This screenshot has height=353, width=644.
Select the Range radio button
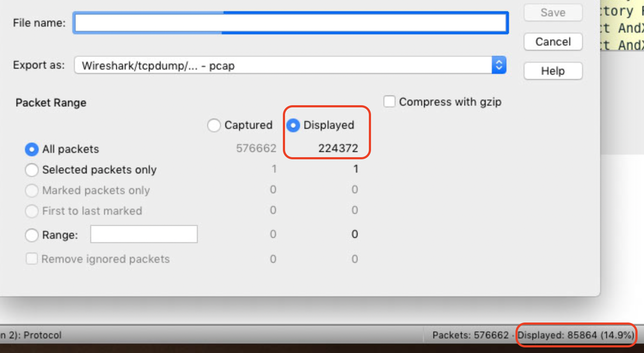pyautogui.click(x=32, y=235)
